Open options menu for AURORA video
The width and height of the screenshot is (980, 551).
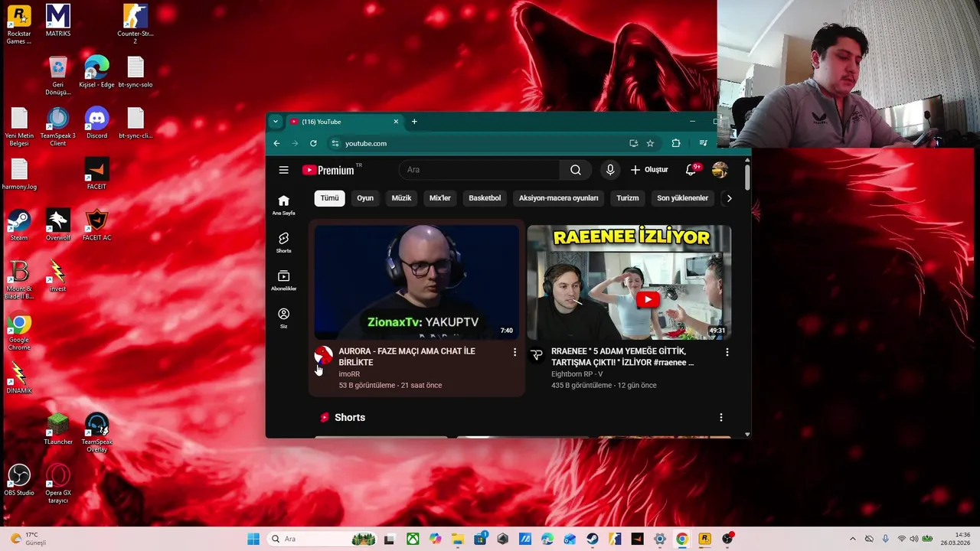click(514, 352)
